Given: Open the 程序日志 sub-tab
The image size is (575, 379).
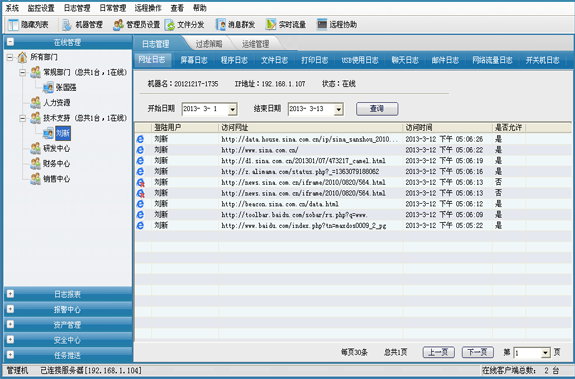Looking at the screenshot, I should [x=234, y=60].
